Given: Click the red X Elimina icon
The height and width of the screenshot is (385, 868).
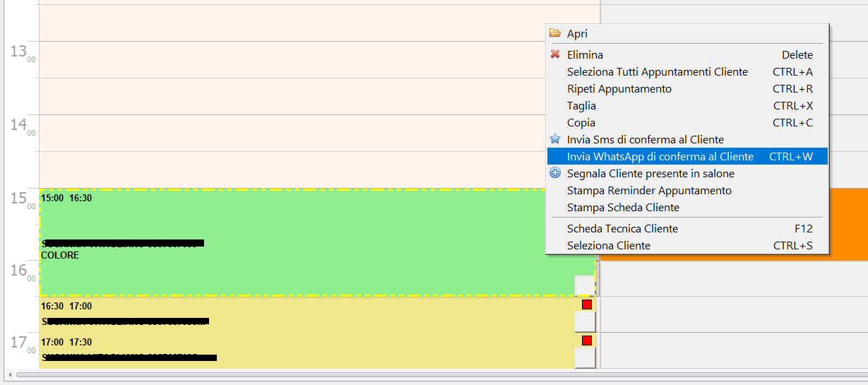Looking at the screenshot, I should point(555,54).
